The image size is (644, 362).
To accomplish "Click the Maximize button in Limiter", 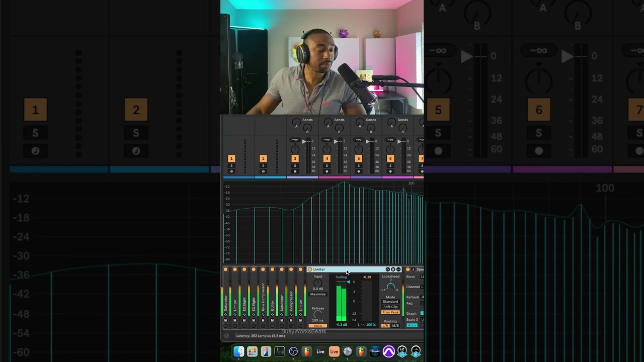I will click(318, 294).
